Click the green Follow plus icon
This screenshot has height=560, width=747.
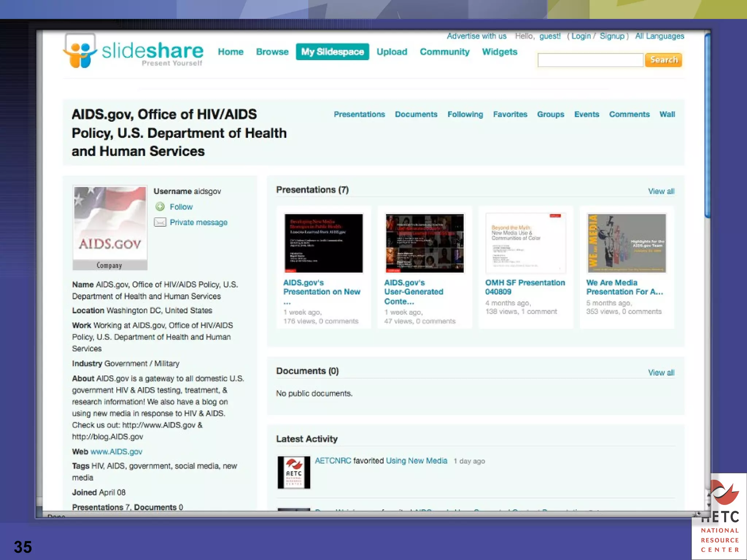(160, 207)
